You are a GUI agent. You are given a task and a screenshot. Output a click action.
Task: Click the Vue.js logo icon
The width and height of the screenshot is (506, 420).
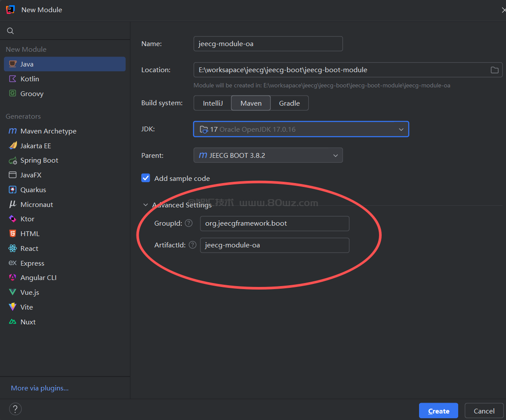[x=13, y=292]
